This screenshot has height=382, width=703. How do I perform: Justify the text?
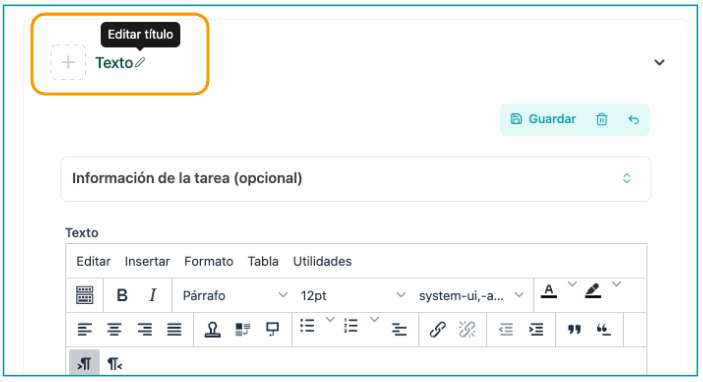174,330
